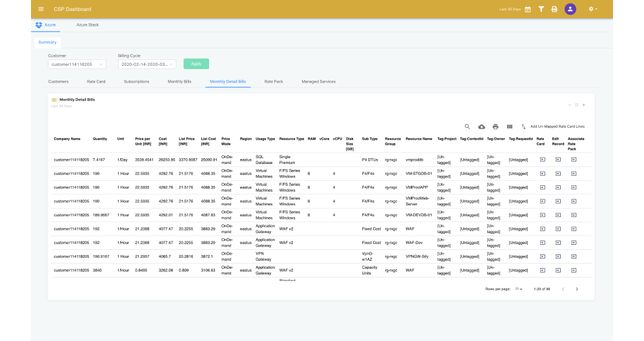Edit record for VM-DEVDB-01 row
This screenshot has width=644, height=341.
tap(558, 215)
